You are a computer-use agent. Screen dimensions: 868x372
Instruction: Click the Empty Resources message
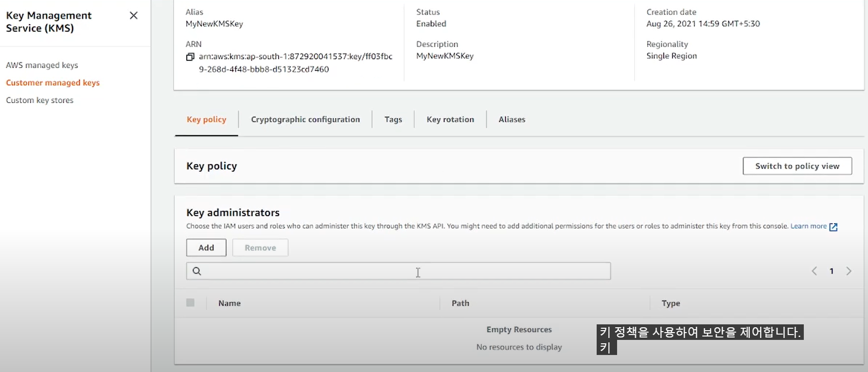click(x=519, y=330)
